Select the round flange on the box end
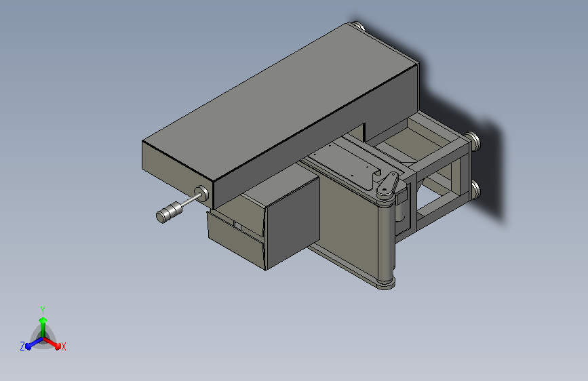The image size is (588, 381). [201, 193]
